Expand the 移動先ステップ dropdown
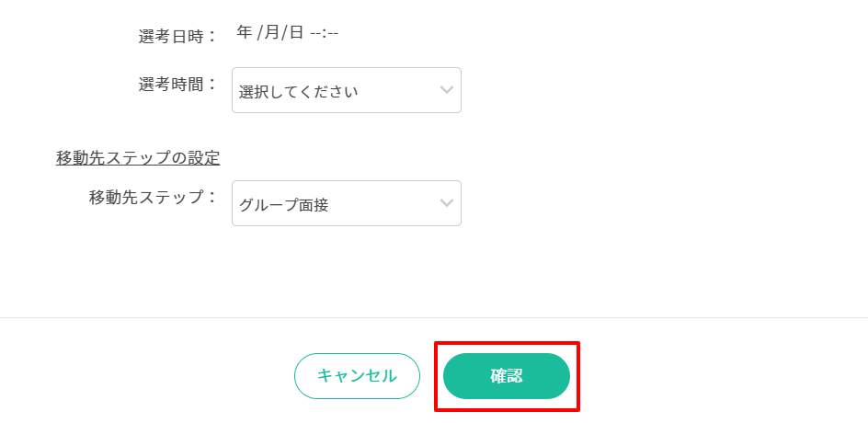Image resolution: width=868 pixels, height=423 pixels. [346, 203]
